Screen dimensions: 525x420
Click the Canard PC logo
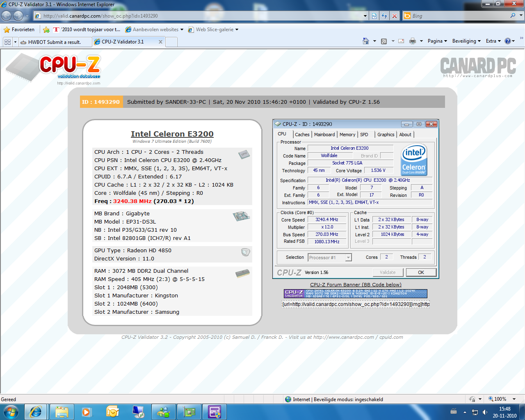(478, 67)
